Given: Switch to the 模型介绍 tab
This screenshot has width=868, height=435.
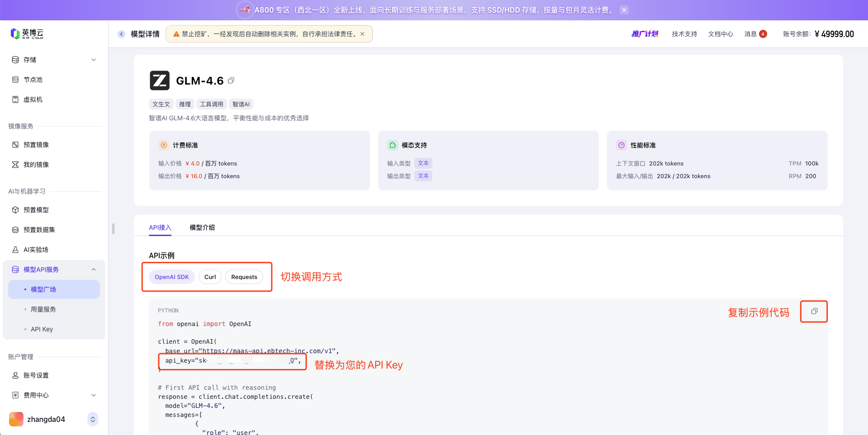Looking at the screenshot, I should (202, 227).
